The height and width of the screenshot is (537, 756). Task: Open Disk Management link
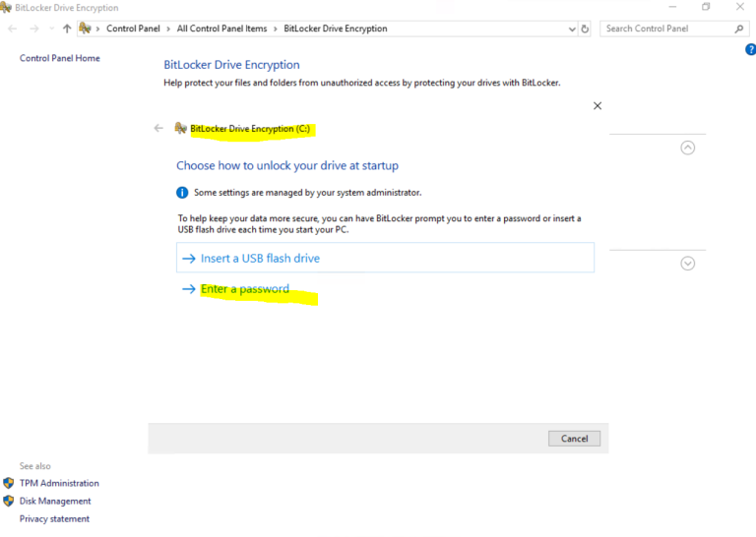tap(55, 501)
